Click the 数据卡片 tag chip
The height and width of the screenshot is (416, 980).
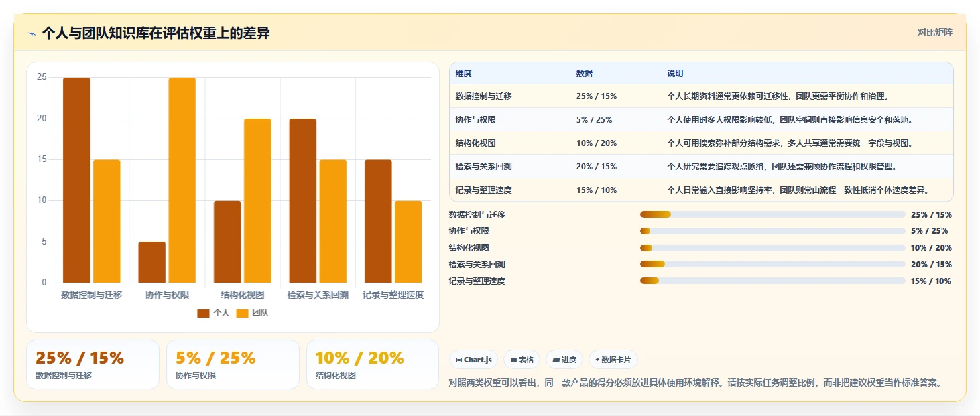(x=613, y=360)
